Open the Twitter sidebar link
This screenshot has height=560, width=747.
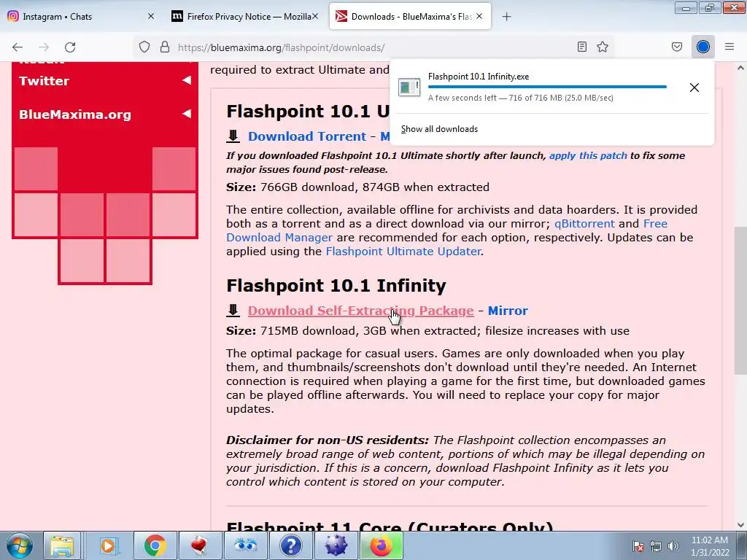click(44, 81)
